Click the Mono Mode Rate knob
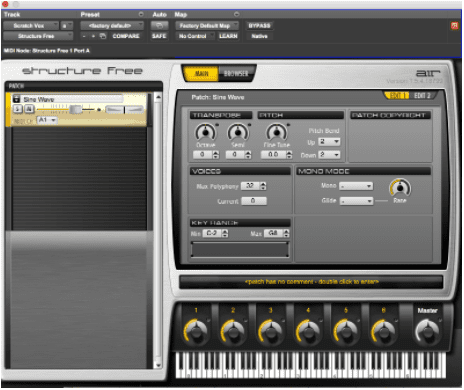This screenshot has height=390, width=464. tap(400, 188)
